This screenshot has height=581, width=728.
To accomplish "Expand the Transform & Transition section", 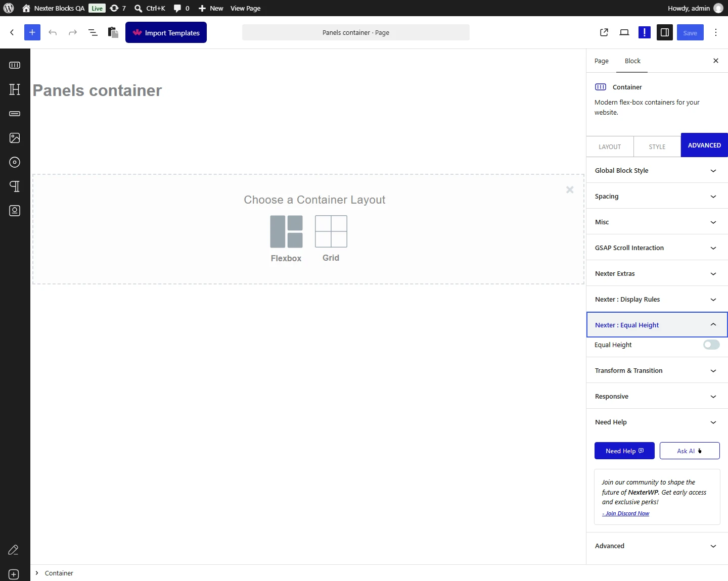I will [x=657, y=371].
